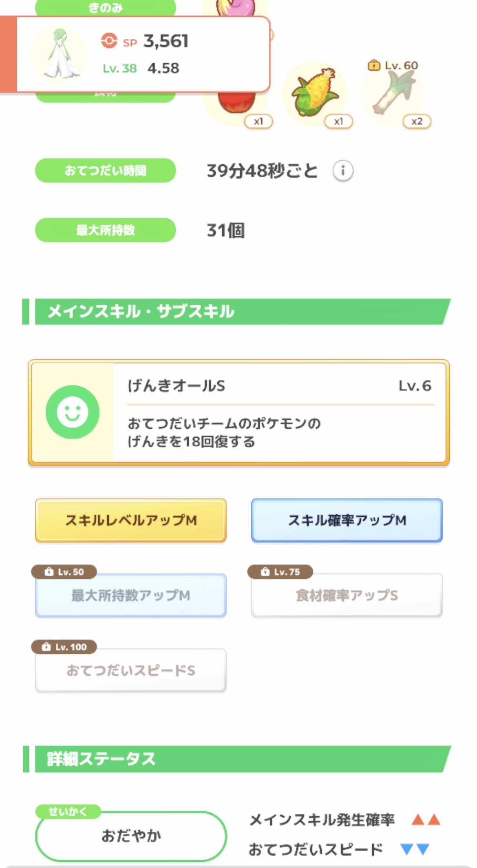The height and width of the screenshot is (868, 477).
Task: Tap the lock icon on Lv. 100 badge
Action: click(x=46, y=647)
